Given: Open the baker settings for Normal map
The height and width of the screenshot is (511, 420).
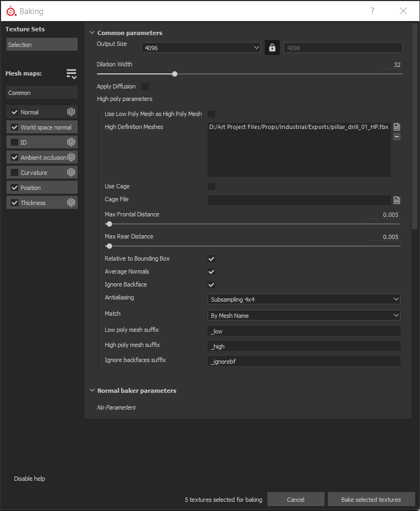Looking at the screenshot, I should pyautogui.click(x=72, y=112).
